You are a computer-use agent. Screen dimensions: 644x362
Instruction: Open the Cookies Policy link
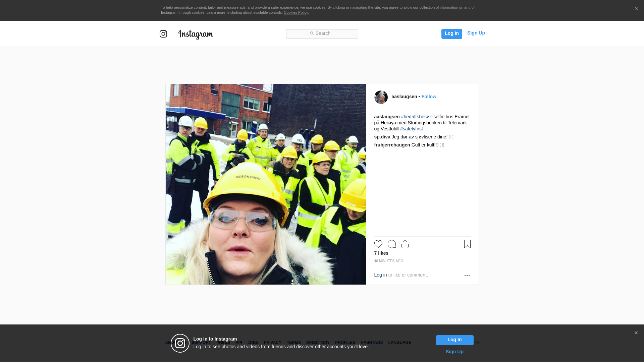click(x=296, y=12)
